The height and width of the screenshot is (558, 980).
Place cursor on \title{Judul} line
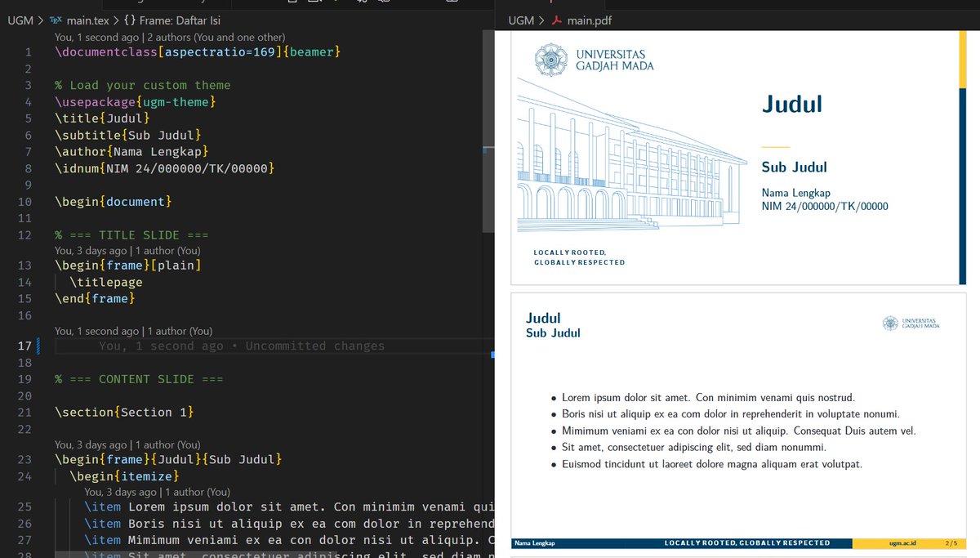(102, 118)
